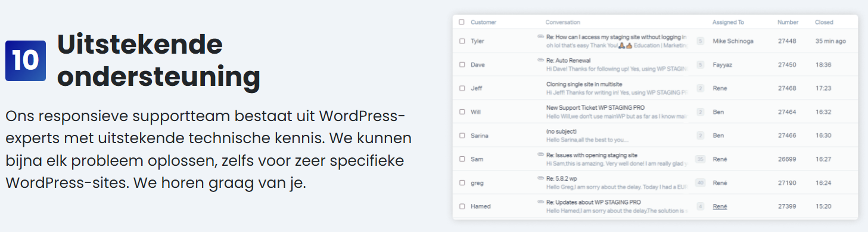The image size is (868, 232).
Task: Check the checkbox for customer Tyler
Action: 462,41
